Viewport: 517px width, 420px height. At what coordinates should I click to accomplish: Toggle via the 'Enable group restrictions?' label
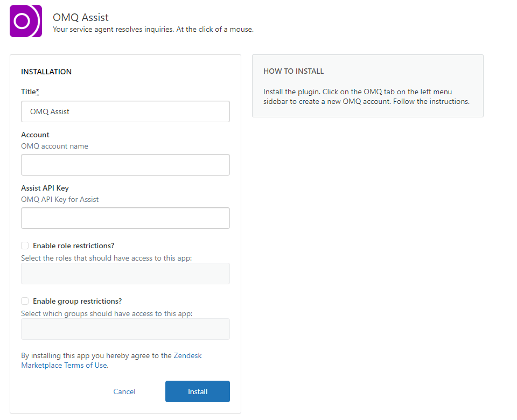click(x=77, y=302)
